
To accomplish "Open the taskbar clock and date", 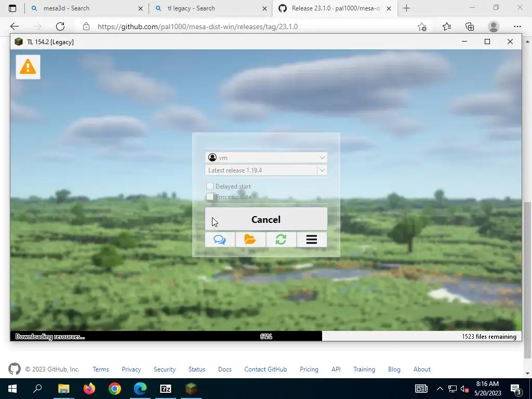I will [487, 389].
